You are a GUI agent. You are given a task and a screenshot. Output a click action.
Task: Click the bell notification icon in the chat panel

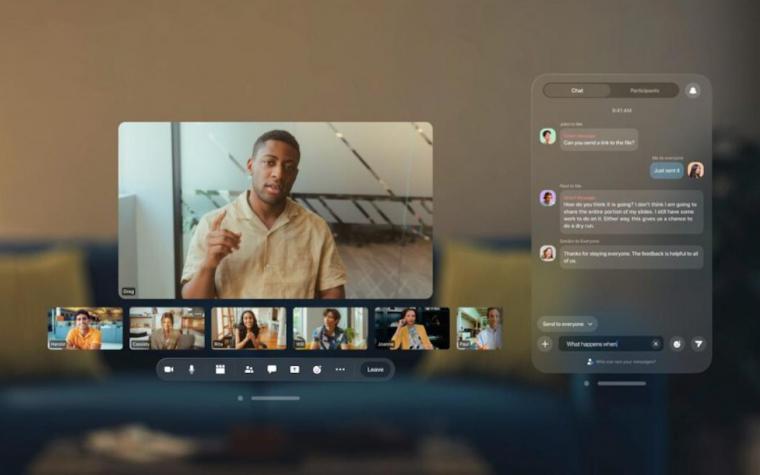coord(693,91)
